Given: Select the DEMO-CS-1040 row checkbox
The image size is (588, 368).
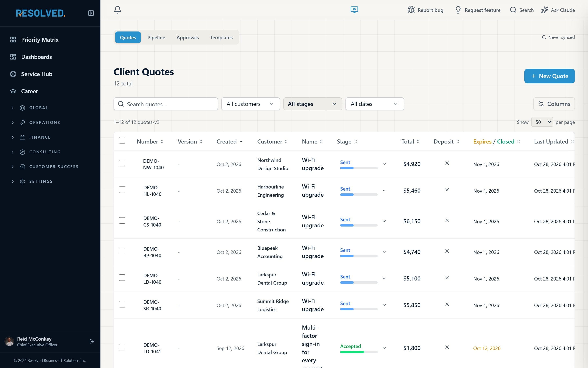Looking at the screenshot, I should (122, 221).
